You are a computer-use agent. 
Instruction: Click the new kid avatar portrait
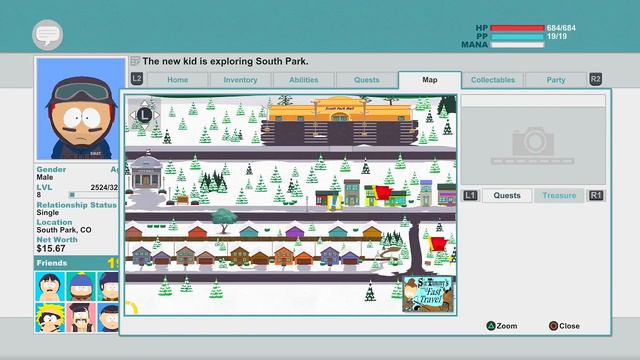click(x=81, y=109)
